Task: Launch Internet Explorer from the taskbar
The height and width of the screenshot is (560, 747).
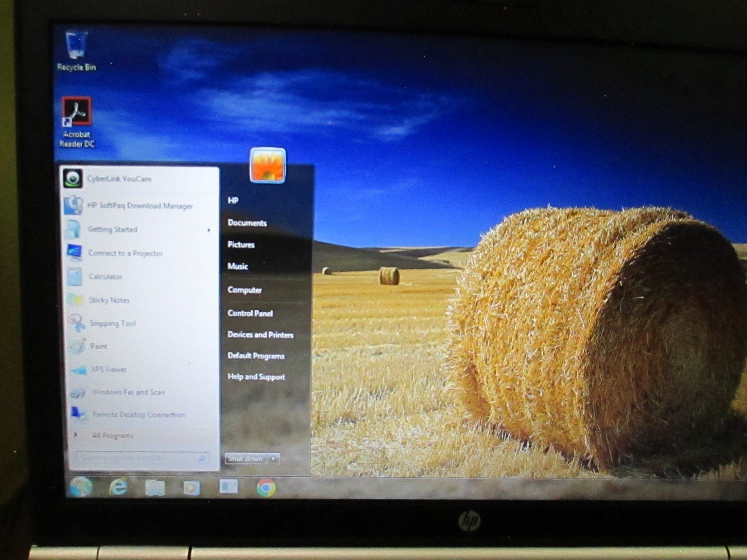Action: 119,488
